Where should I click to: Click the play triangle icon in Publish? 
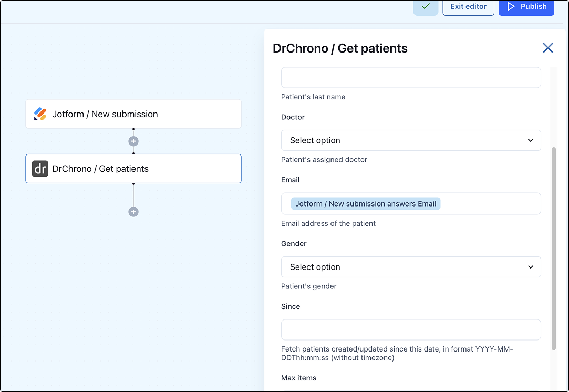pos(511,7)
